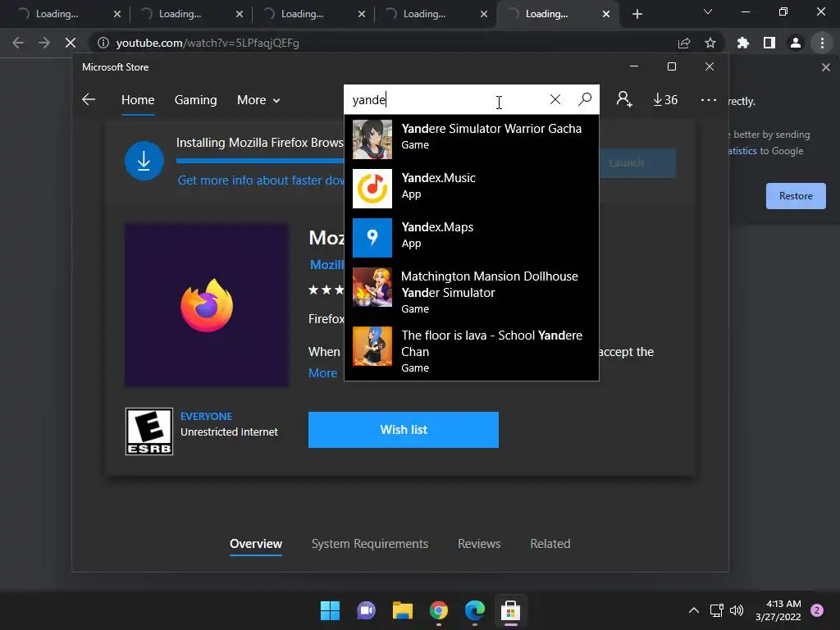Screen dimensions: 840x630
Task: Open the Windows Start menu
Action: (x=330, y=610)
